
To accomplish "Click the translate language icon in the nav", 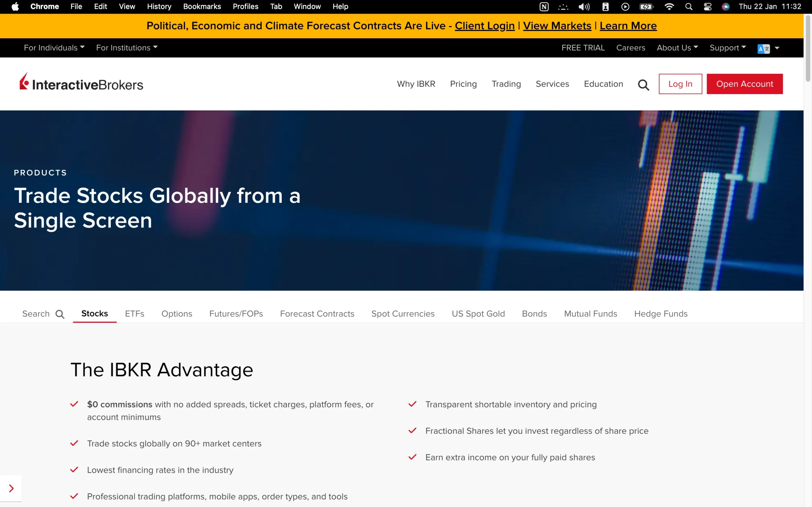I will (764, 48).
